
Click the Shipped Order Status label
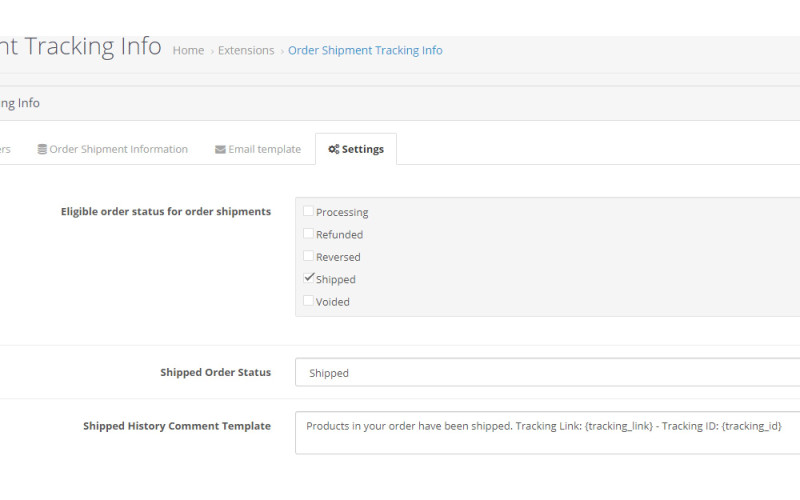(x=215, y=373)
